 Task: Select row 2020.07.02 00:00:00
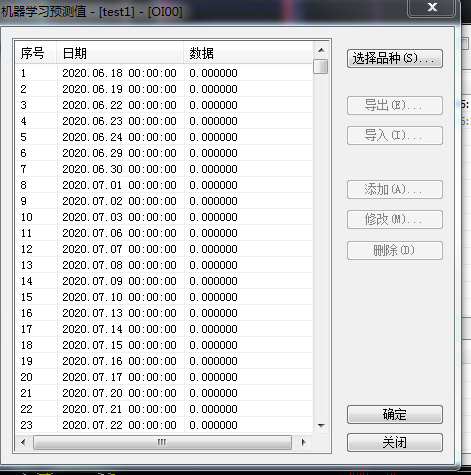coord(164,201)
